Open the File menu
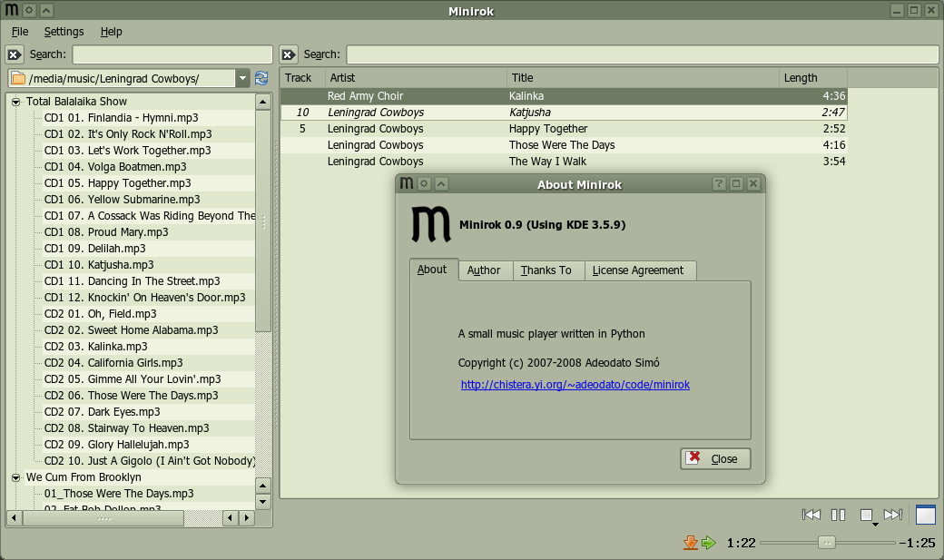 (20, 31)
